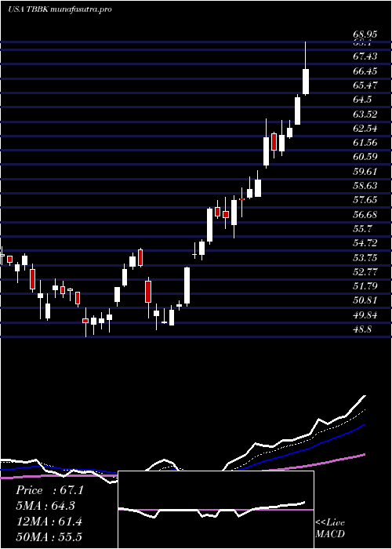Click the 62.54 price axis label
This screenshot has width=392, height=549.
365,129
